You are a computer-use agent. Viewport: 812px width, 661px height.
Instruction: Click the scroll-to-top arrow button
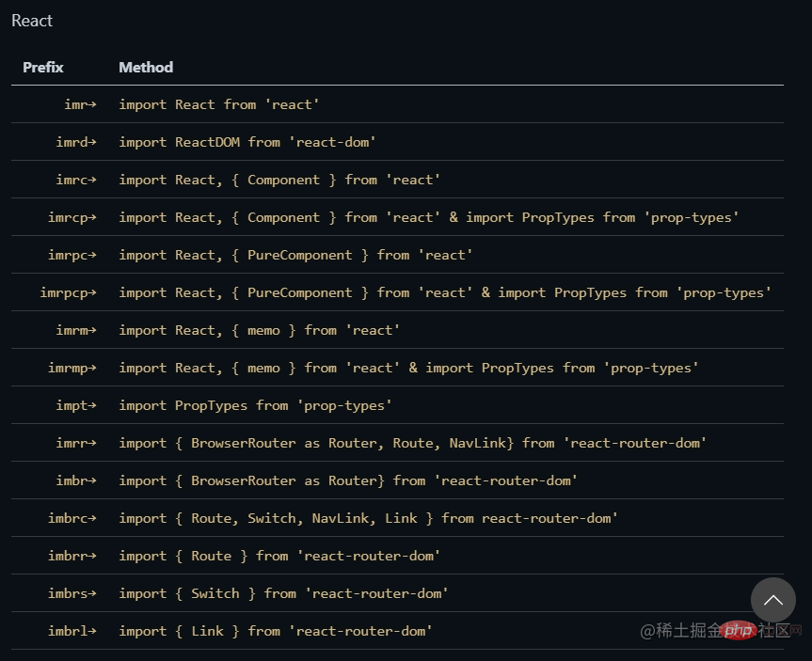(773, 600)
